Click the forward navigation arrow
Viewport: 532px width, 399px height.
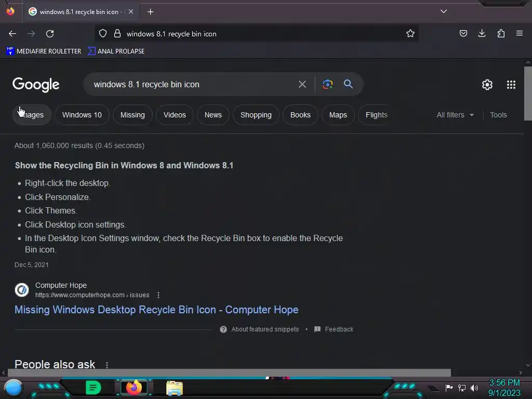(x=31, y=34)
